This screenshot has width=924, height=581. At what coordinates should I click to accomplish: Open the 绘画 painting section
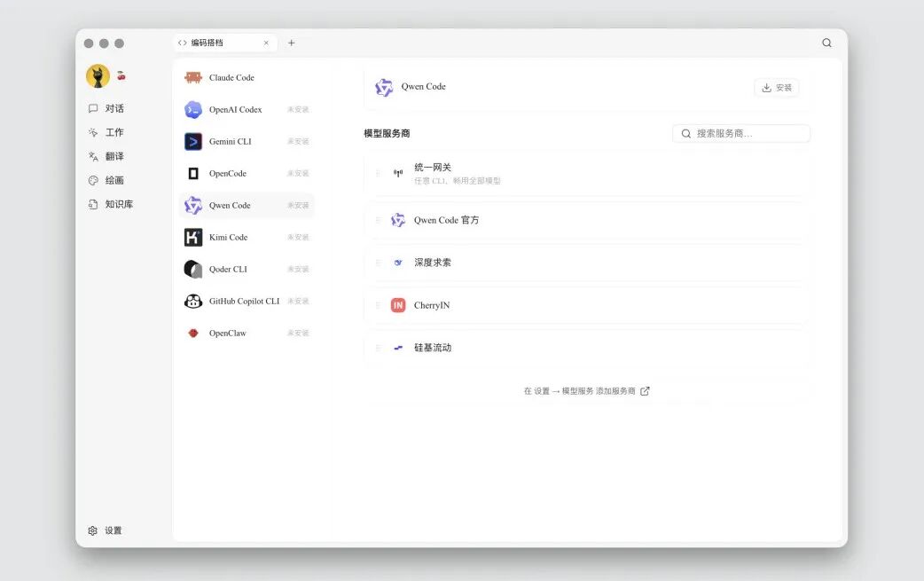[x=106, y=180]
